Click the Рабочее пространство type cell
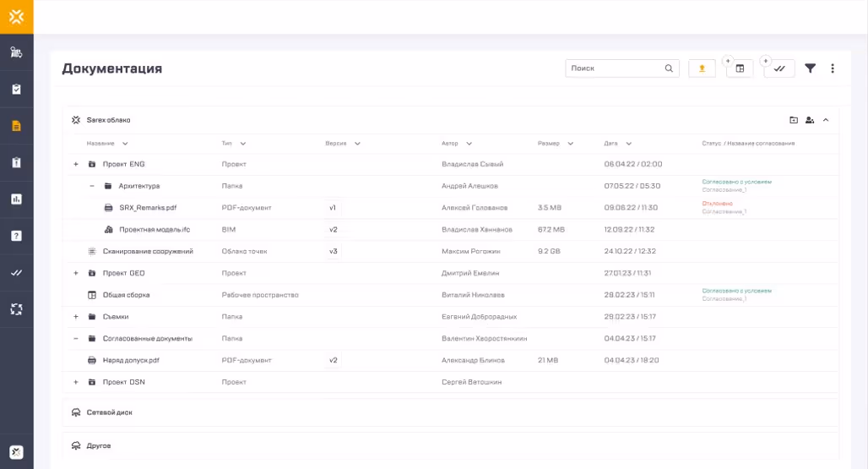Image resolution: width=868 pixels, height=469 pixels. 259,295
